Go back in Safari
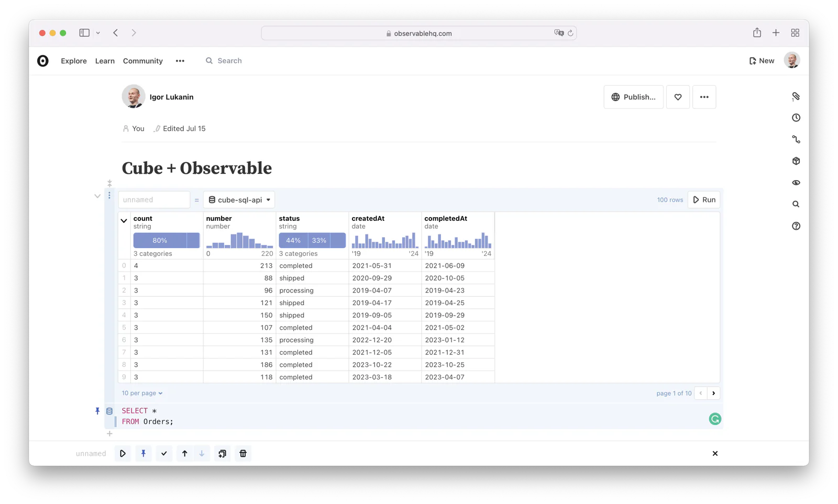This screenshot has height=504, width=838. 116,32
